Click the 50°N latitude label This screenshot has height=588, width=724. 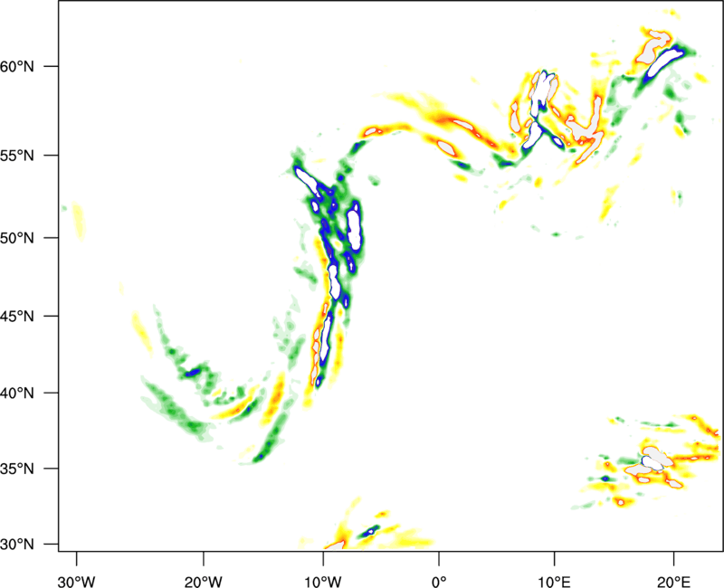(x=17, y=238)
